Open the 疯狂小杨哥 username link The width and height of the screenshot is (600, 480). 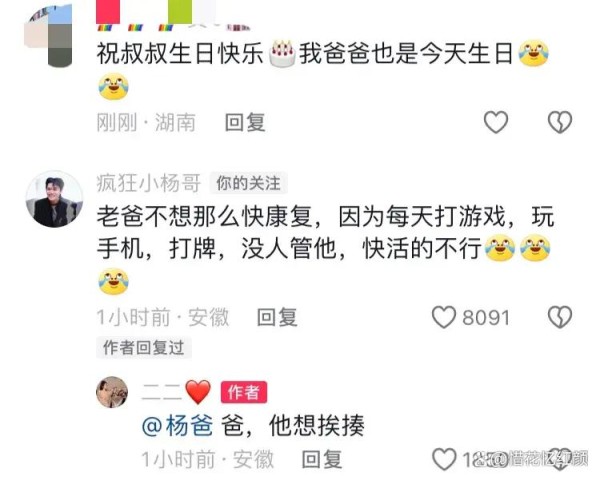149,183
